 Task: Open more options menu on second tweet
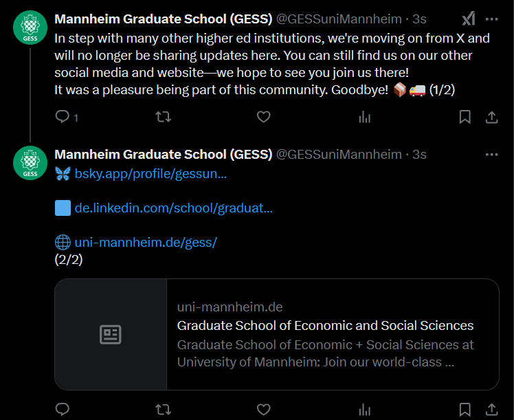(492, 154)
